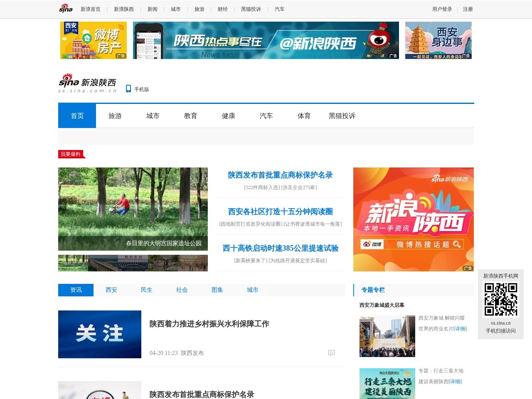Viewport: 532px width, 399px height.
Task: Click the sx.sina.cn QR code image
Action: coord(500,300)
